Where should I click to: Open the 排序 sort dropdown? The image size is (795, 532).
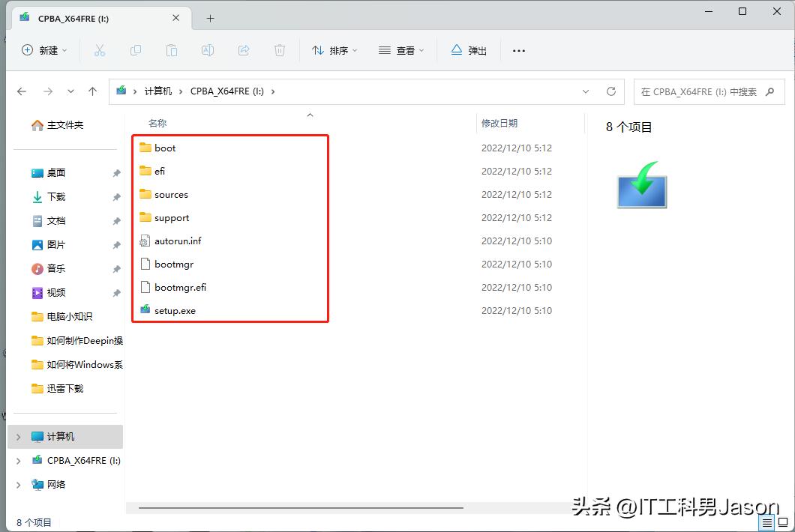(334, 50)
